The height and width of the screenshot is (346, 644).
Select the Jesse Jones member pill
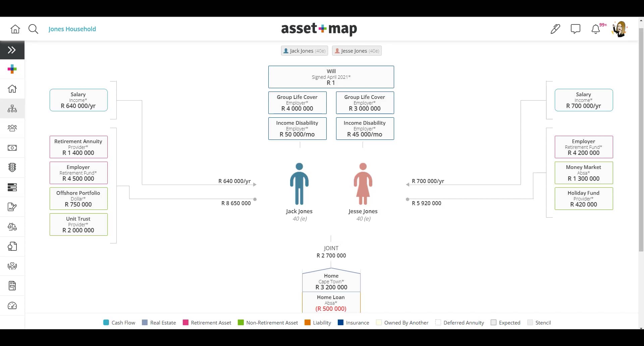click(357, 51)
